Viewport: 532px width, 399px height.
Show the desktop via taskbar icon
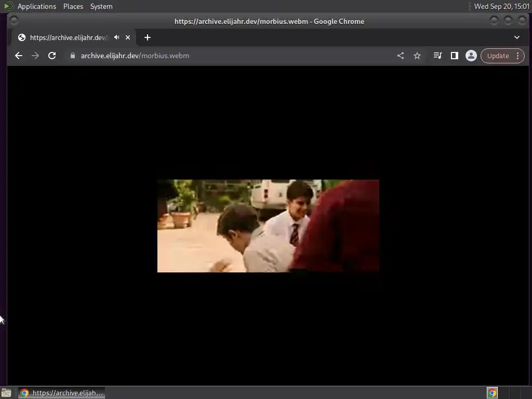click(6, 393)
